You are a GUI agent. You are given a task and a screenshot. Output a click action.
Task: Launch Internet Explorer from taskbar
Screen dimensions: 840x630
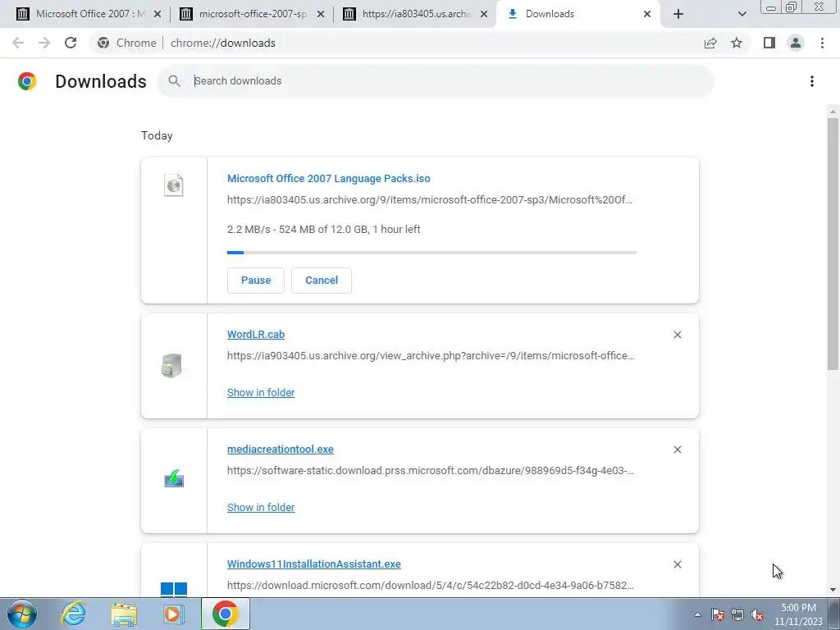click(73, 614)
